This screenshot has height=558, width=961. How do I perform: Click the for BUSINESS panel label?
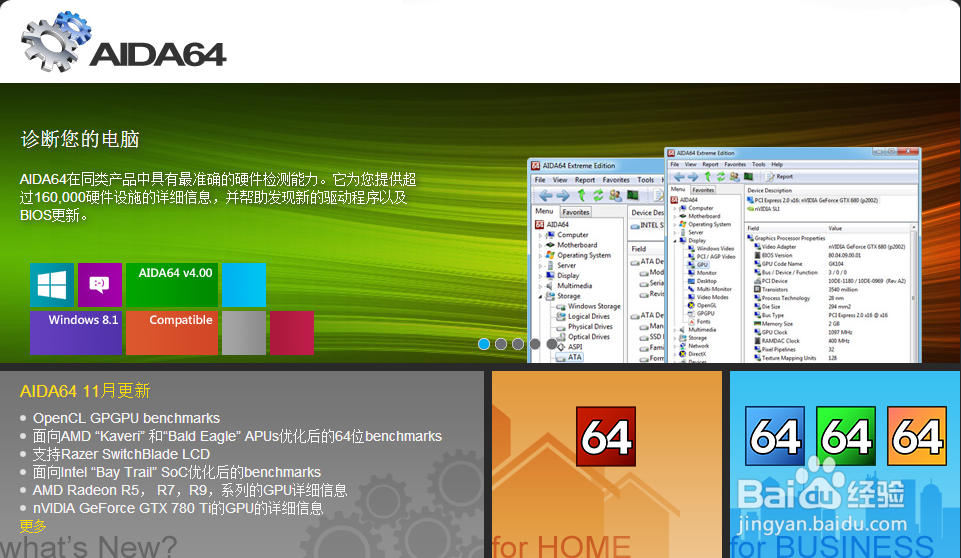click(832, 546)
